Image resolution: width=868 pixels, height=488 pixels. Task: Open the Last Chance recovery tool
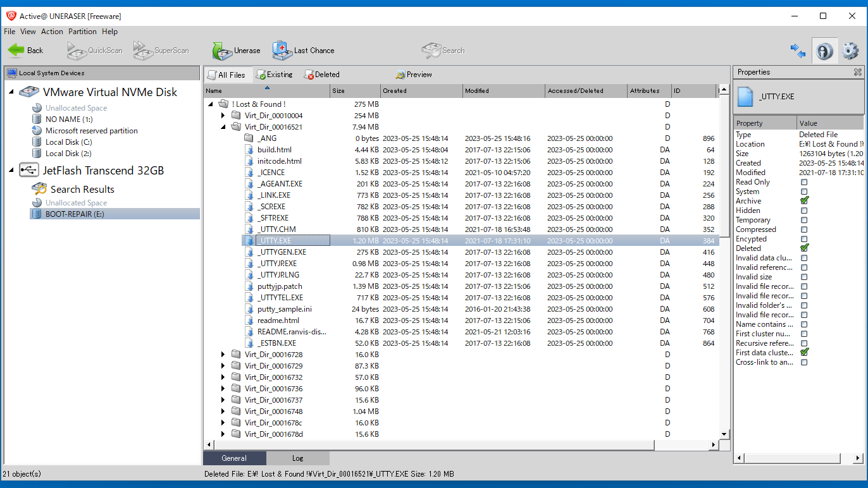304,51
